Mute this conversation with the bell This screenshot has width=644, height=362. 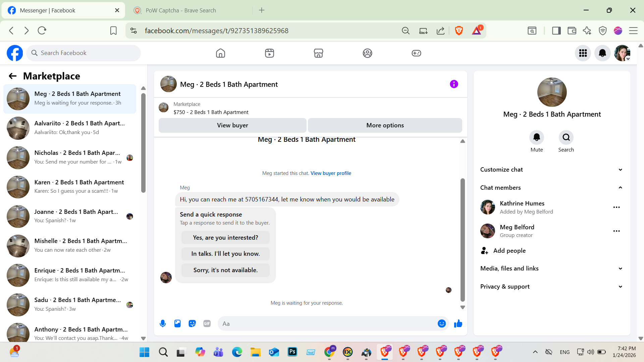[x=537, y=137]
